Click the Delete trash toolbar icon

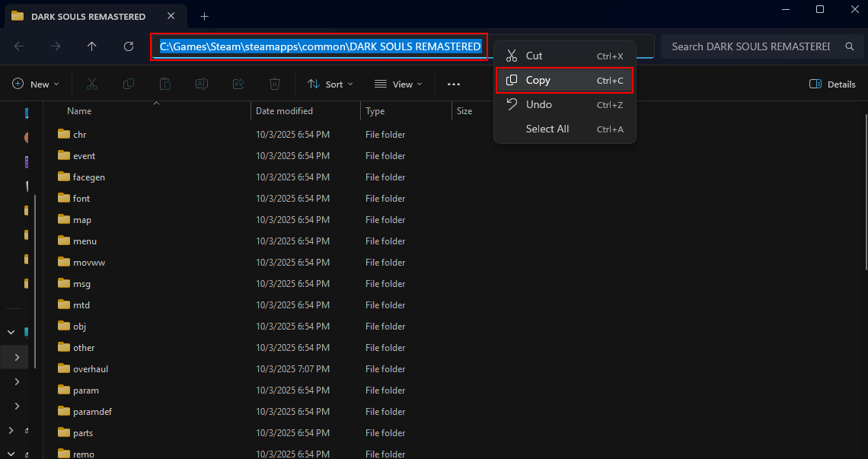[x=275, y=84]
